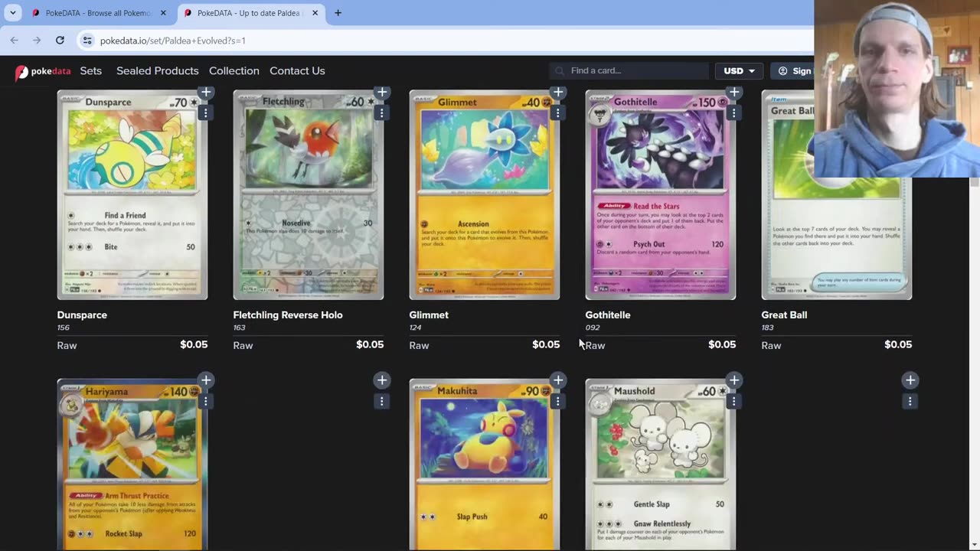The height and width of the screenshot is (551, 980).
Task: Go back in browser history
Action: tap(15, 40)
